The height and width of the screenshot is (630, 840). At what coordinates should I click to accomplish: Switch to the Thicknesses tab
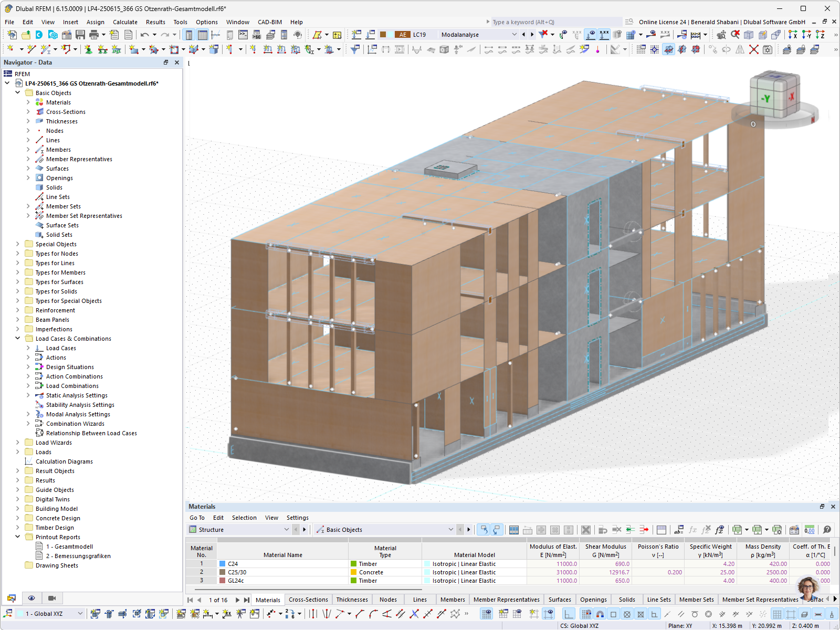352,600
